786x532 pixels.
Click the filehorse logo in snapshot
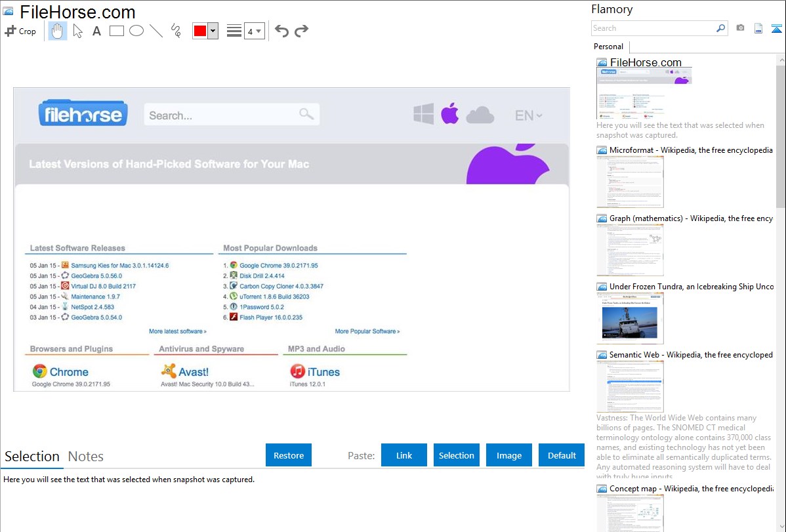(x=83, y=113)
